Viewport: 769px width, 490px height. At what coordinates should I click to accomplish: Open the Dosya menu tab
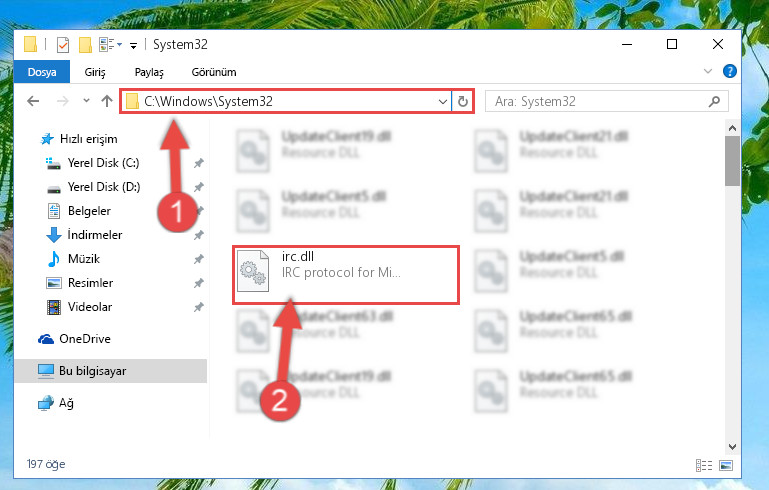(x=42, y=72)
